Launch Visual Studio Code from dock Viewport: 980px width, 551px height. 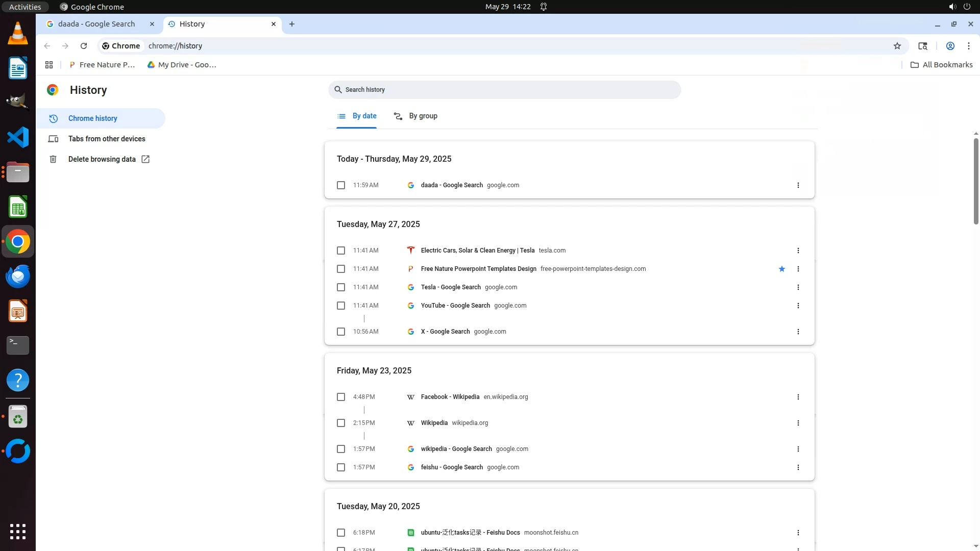(x=18, y=138)
